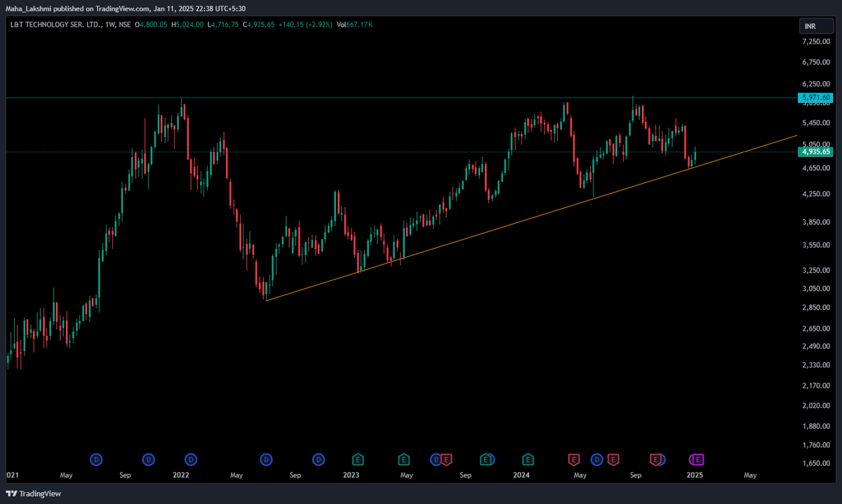Click the 2024 label on the time axis

521,475
